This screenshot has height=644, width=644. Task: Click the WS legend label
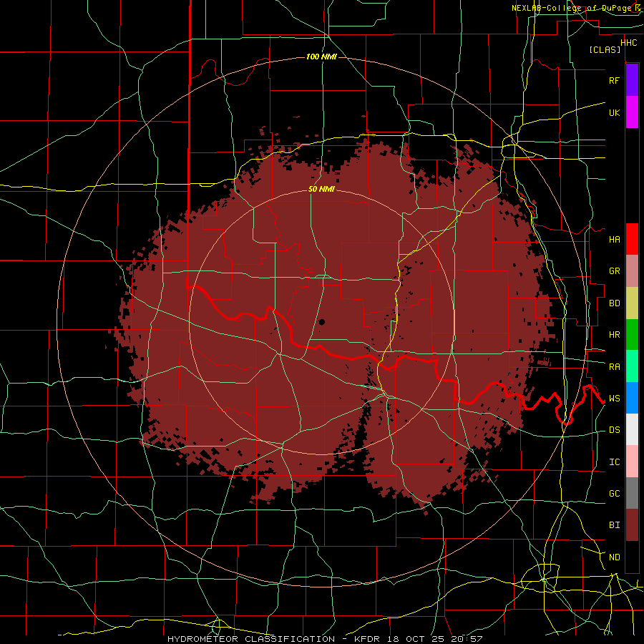(x=614, y=399)
